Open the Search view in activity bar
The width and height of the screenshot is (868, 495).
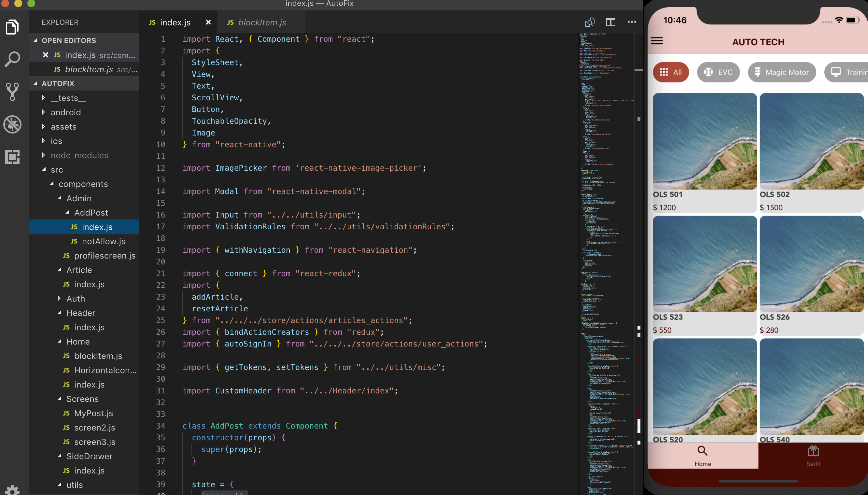tap(13, 60)
